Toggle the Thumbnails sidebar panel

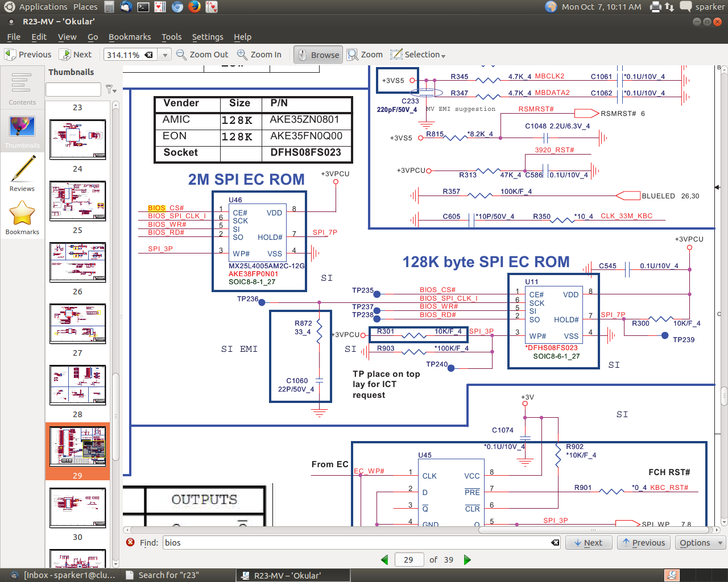[x=22, y=132]
